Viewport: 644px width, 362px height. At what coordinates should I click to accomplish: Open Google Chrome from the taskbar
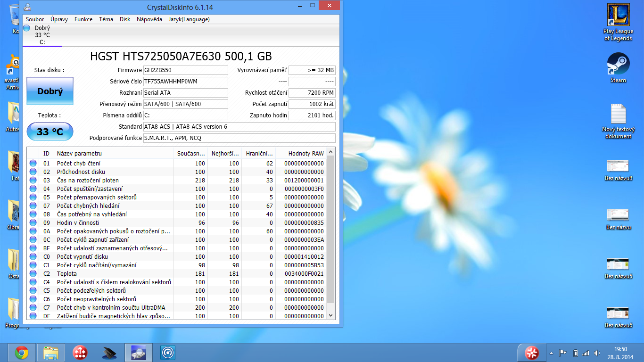coord(21,352)
